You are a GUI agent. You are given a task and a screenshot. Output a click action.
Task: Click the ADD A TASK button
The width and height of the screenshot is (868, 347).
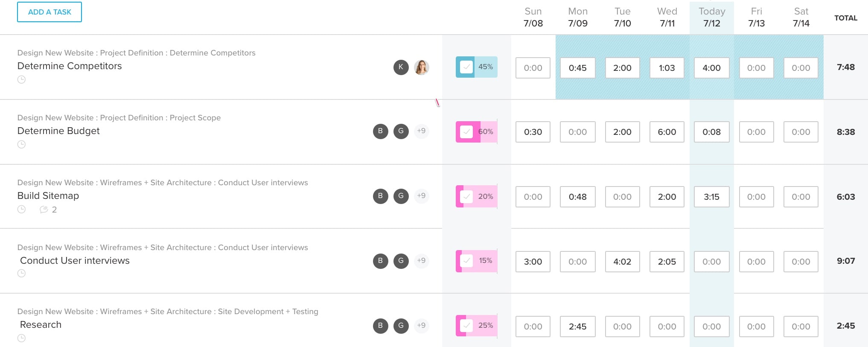(49, 12)
